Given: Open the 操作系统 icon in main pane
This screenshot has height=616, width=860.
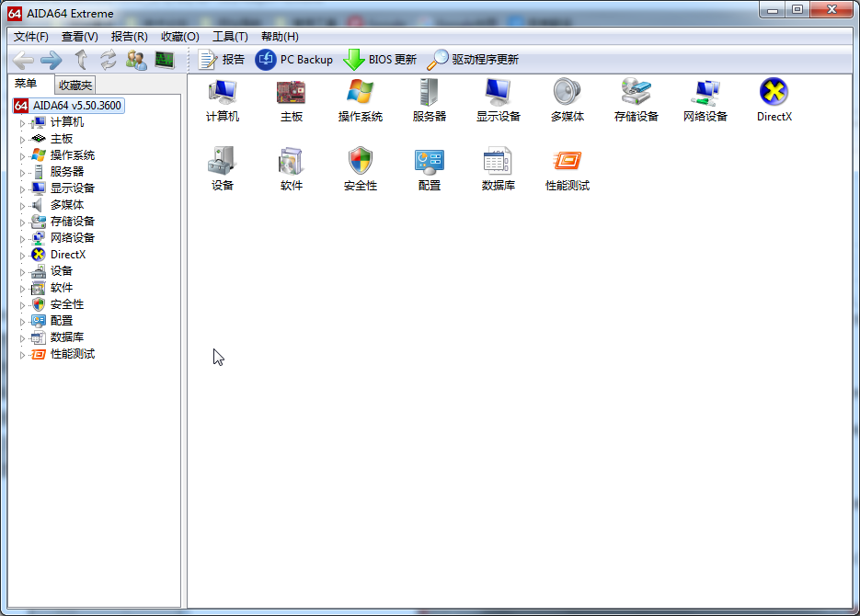Looking at the screenshot, I should (361, 101).
